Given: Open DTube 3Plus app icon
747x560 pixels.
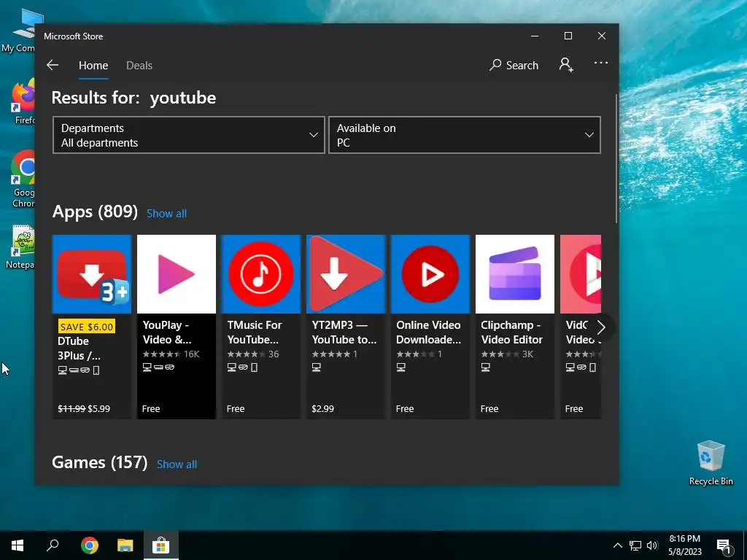Looking at the screenshot, I should 92,274.
